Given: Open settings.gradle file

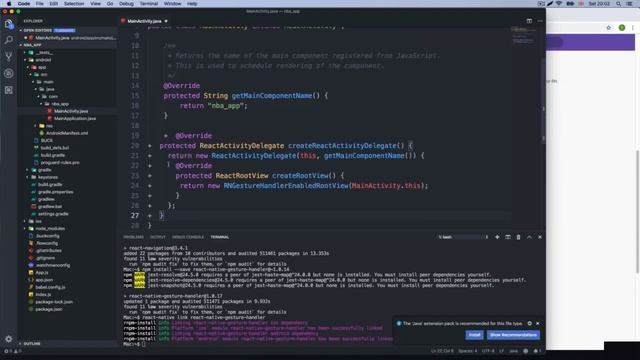Looking at the screenshot, I should 53,214.
